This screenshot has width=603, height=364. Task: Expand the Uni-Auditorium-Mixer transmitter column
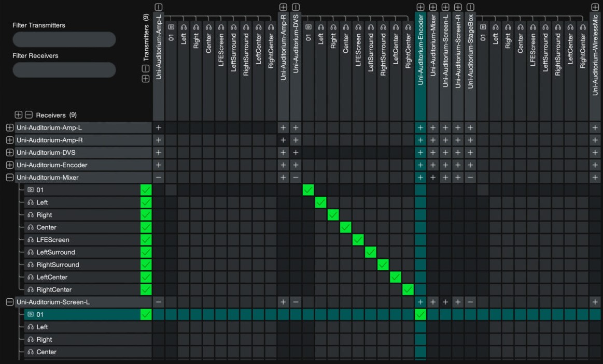coord(432,7)
